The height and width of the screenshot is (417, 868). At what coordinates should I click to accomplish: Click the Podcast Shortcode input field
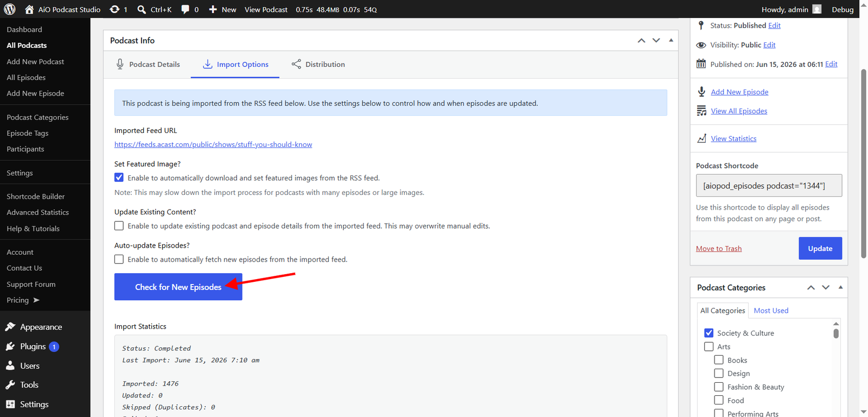pyautogui.click(x=769, y=186)
